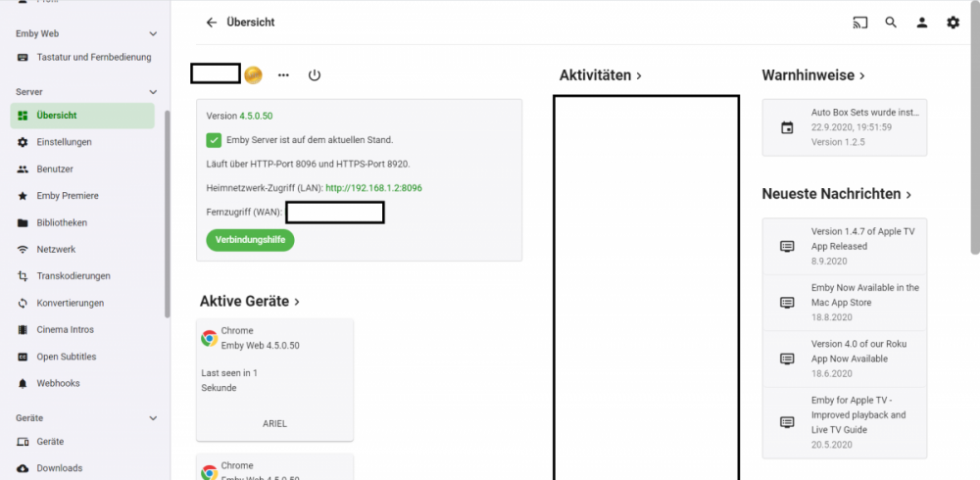Screen dimensions: 980x480
Task: Go to Transkodierungen in the sidebar
Action: click(x=73, y=276)
